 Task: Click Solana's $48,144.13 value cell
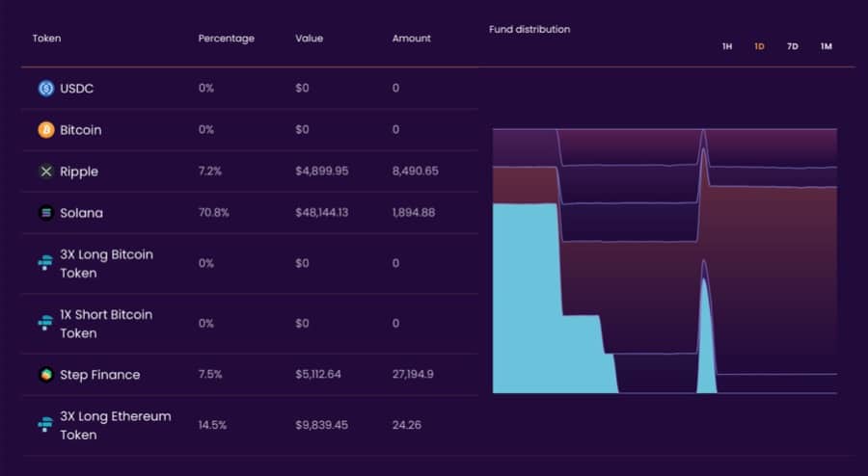pos(322,213)
